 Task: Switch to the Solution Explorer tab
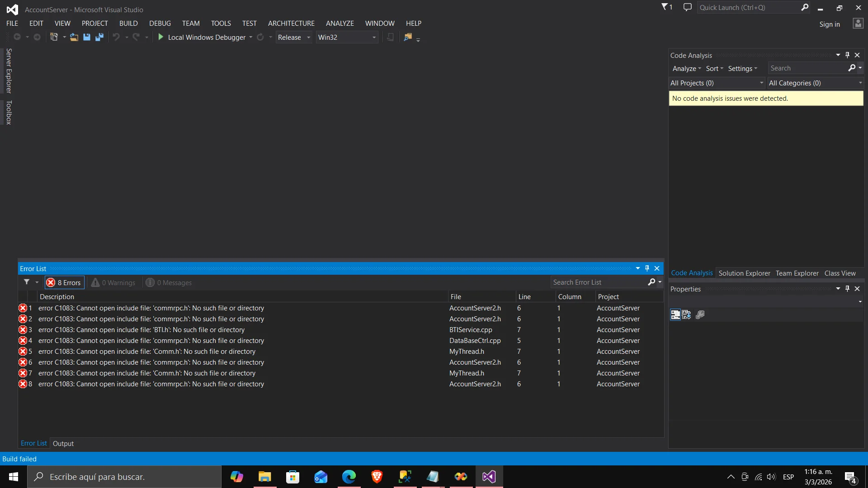coord(744,273)
